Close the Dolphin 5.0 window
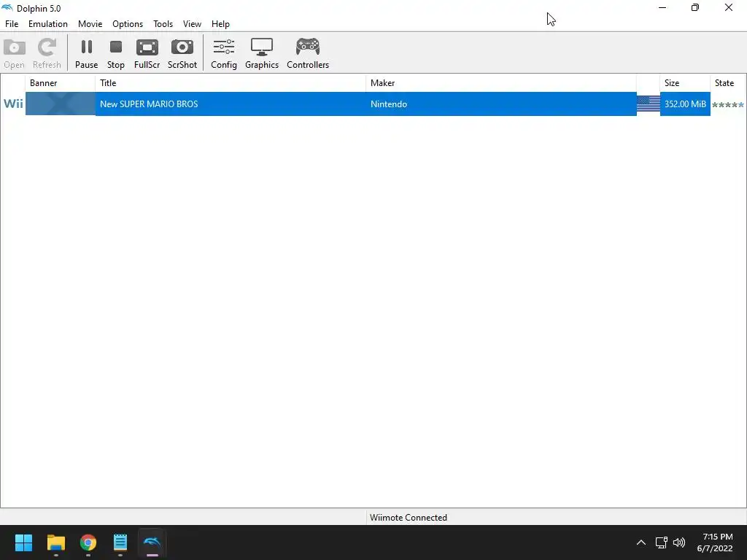The height and width of the screenshot is (560, 747). tap(729, 7)
